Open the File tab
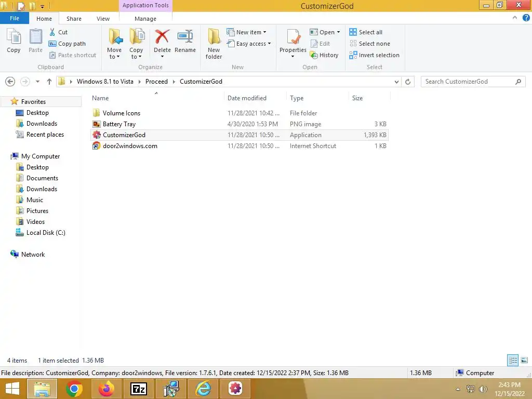The height and width of the screenshot is (399, 532). point(15,18)
